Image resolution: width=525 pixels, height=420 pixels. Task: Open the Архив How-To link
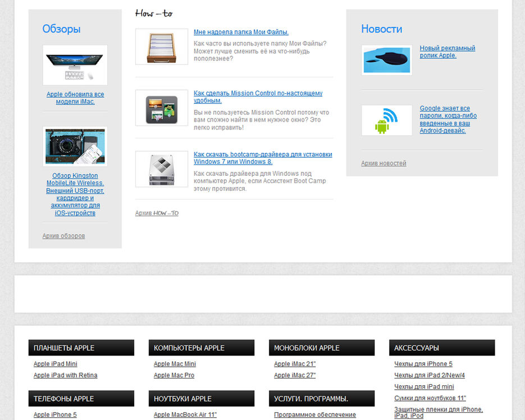click(157, 213)
